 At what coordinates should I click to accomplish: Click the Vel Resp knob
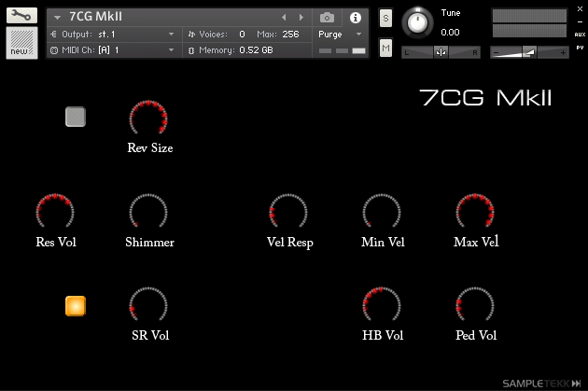click(x=288, y=212)
